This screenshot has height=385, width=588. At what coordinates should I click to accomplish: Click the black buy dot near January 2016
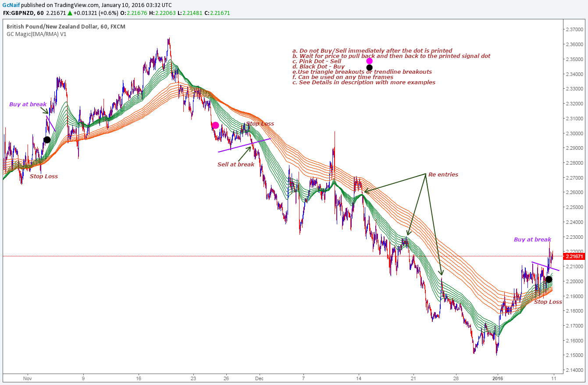[x=549, y=279]
